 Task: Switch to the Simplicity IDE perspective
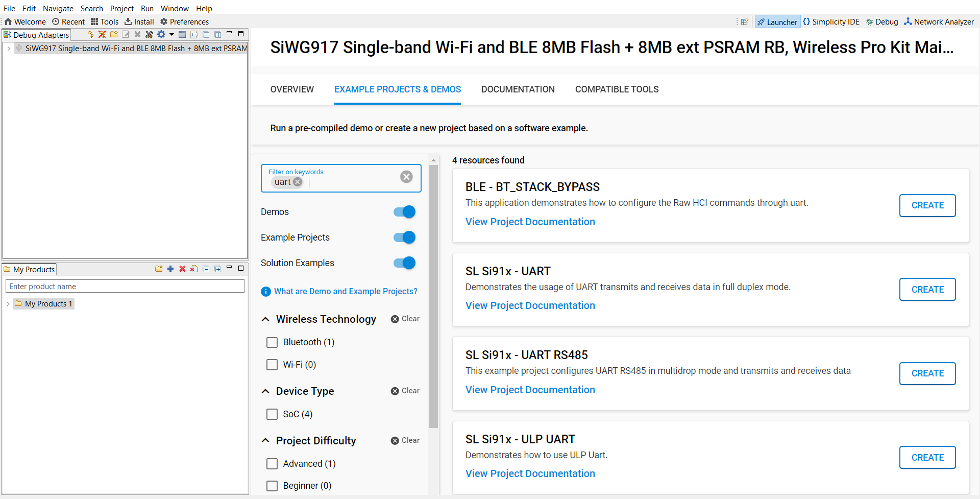(x=831, y=21)
